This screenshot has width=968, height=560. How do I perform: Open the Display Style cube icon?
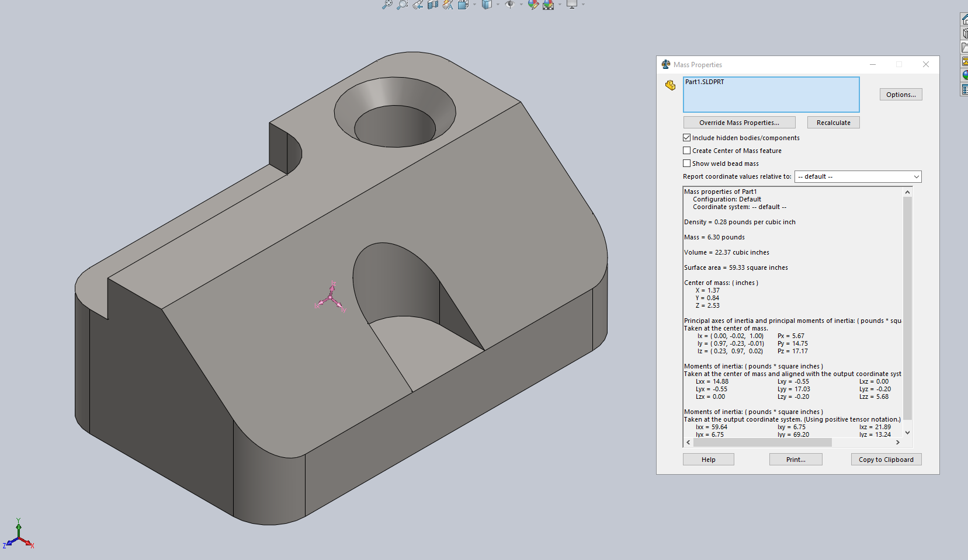(x=486, y=5)
